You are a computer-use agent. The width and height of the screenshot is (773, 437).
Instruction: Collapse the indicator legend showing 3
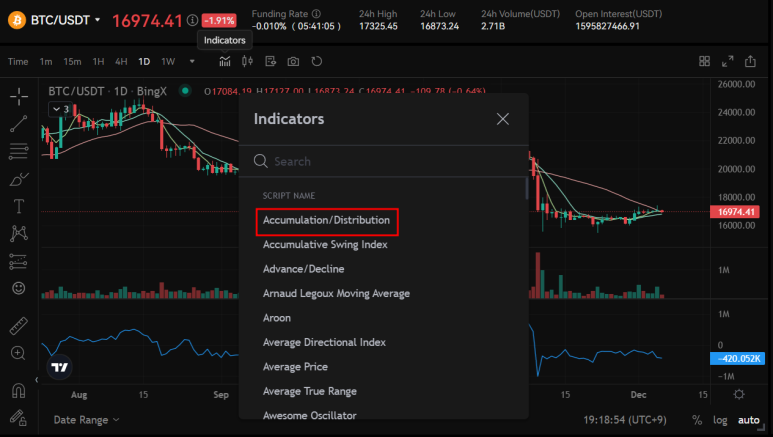61,109
